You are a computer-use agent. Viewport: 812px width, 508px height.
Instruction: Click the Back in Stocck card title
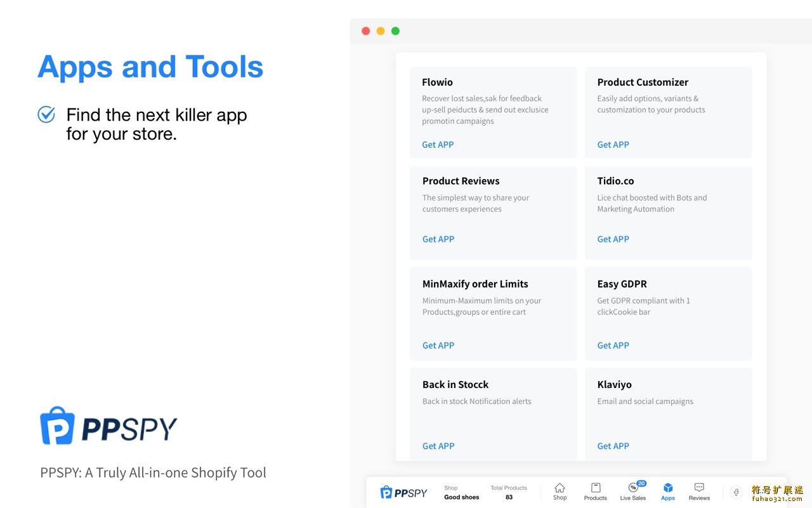(455, 385)
